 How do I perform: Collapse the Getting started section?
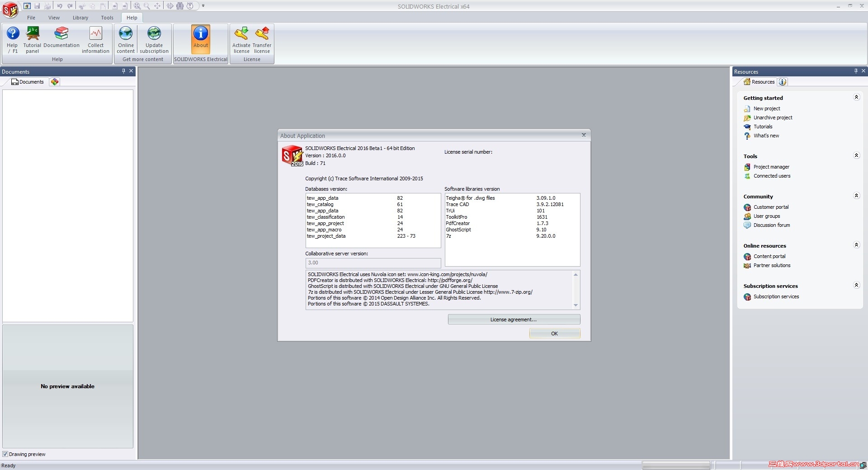coord(856,97)
